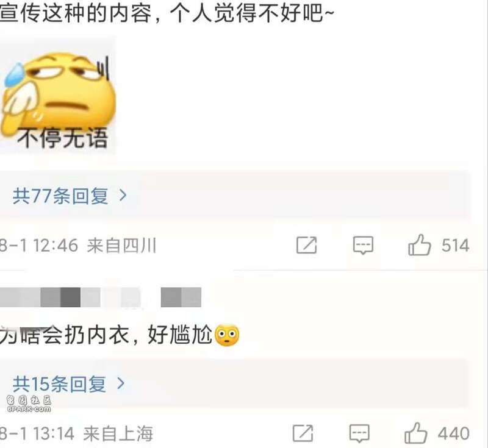Tap the flushed-face emoji in the comment
This screenshot has width=488, height=448.
coord(227,335)
